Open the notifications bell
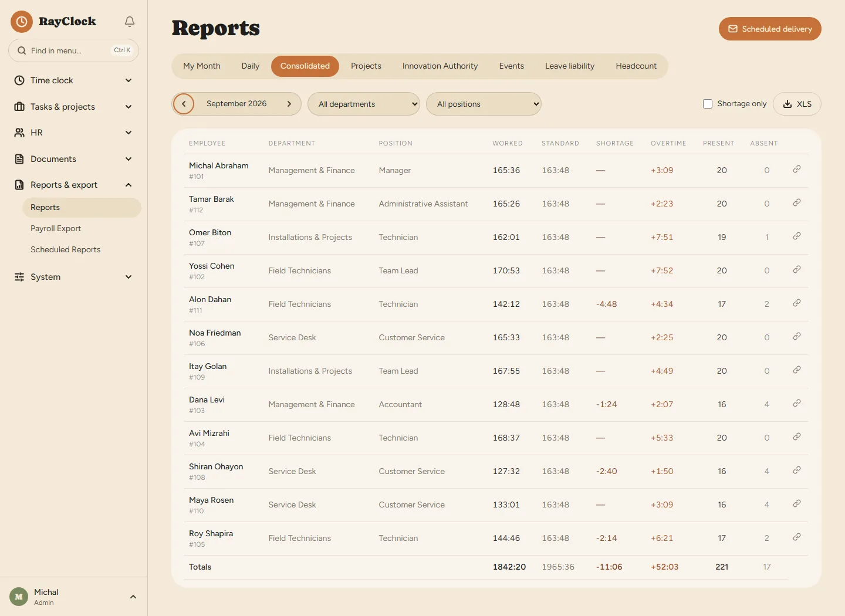The width and height of the screenshot is (845, 616). click(x=130, y=22)
